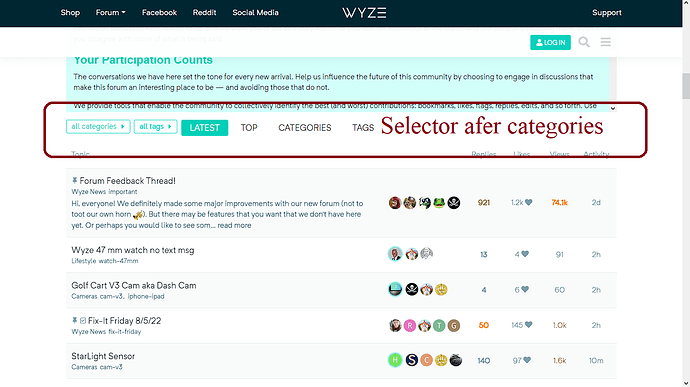Image resolution: width=690 pixels, height=387 pixels.
Task: Click the LOG IN button
Action: (551, 42)
